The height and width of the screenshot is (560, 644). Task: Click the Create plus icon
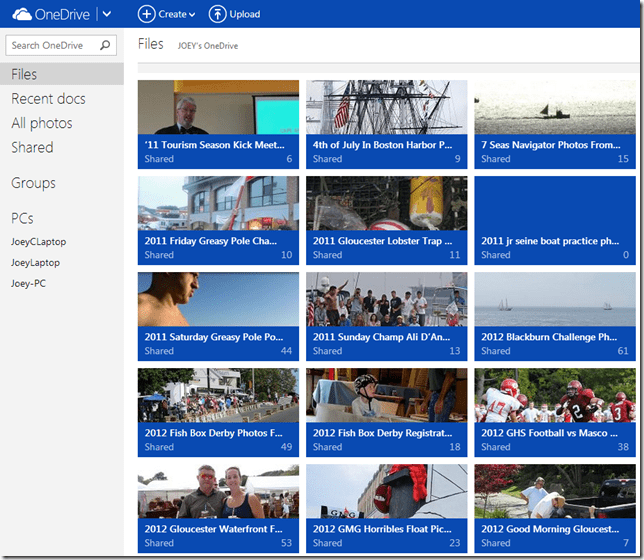(x=146, y=14)
